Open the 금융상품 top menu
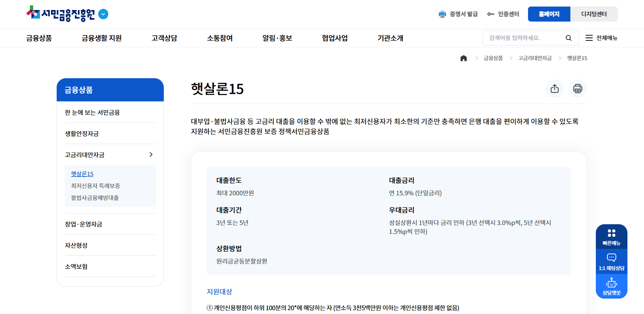The width and height of the screenshot is (644, 314). [39, 38]
